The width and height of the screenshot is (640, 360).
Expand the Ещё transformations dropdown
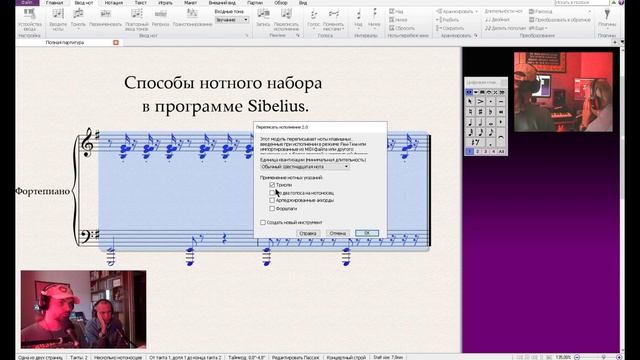[x=546, y=28]
